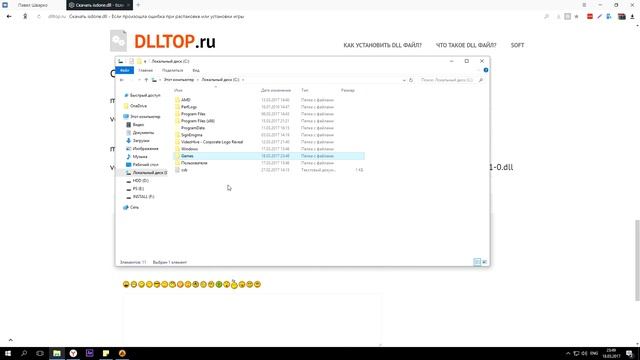This screenshot has height=360, width=640.
Task: Open the Вид ribbon tab
Action: 196,70
